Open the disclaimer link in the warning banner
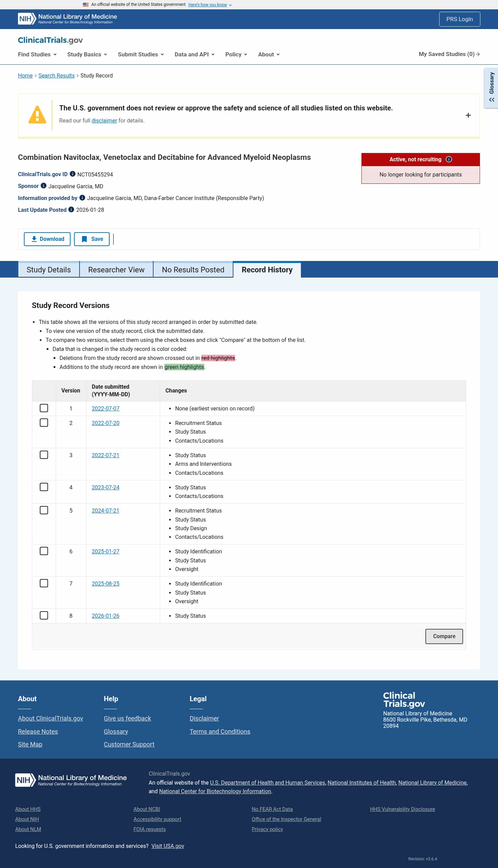Screen dimensions: 498x868 (104, 120)
